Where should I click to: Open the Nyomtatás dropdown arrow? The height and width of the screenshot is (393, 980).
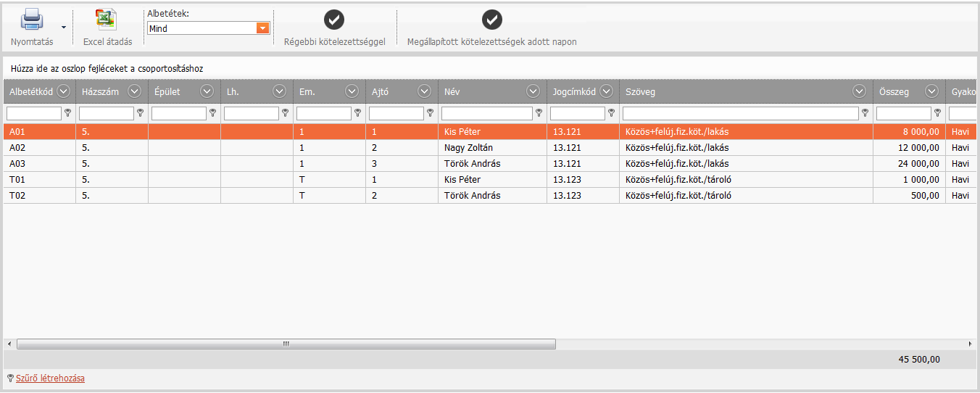pos(64,28)
